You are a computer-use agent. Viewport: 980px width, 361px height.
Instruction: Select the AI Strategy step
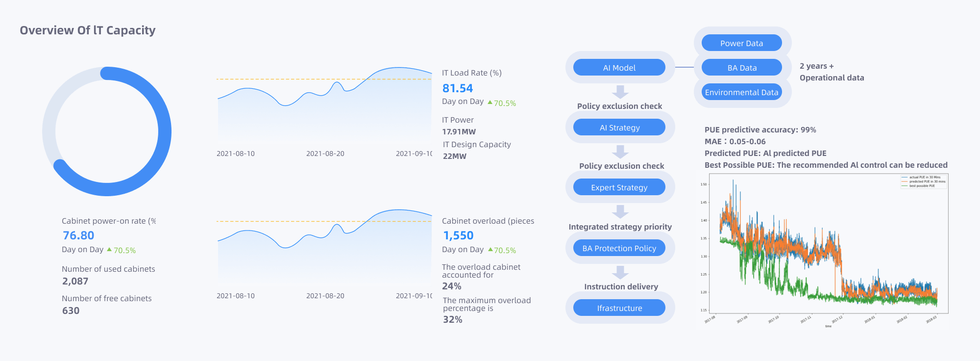619,128
